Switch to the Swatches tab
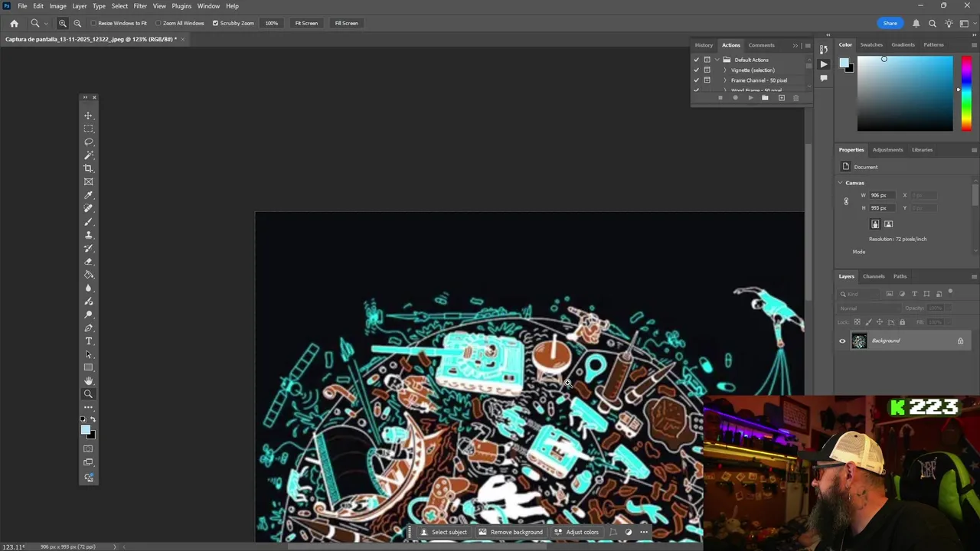Viewport: 980px width, 551px height. tap(871, 45)
